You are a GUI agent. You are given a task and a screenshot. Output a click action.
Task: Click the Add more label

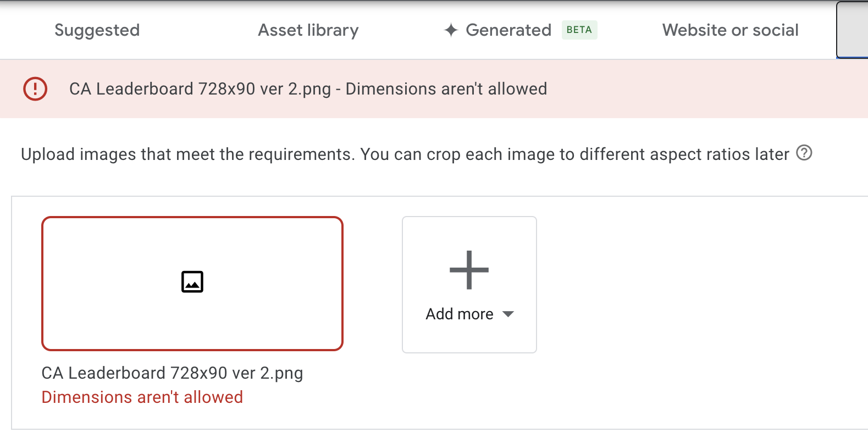[460, 314]
